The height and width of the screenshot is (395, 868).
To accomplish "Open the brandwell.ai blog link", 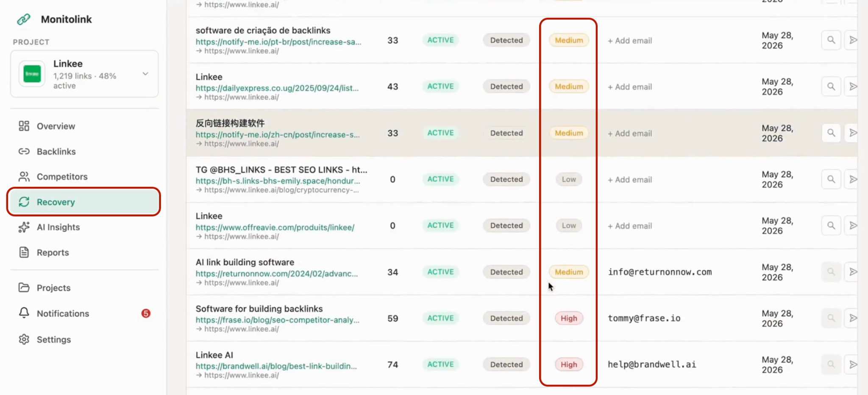I will point(276,366).
